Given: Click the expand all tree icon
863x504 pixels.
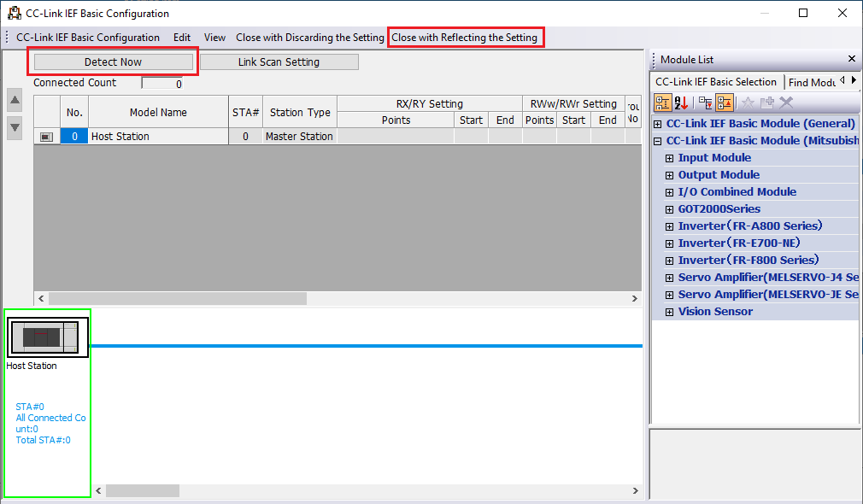Looking at the screenshot, I should click(706, 103).
